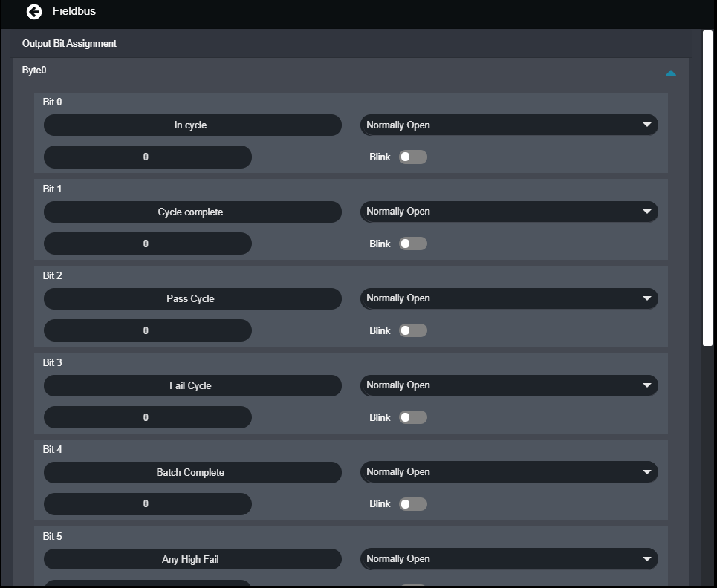Click the Batch Complete assignment button
This screenshot has height=588, width=717.
(x=192, y=472)
